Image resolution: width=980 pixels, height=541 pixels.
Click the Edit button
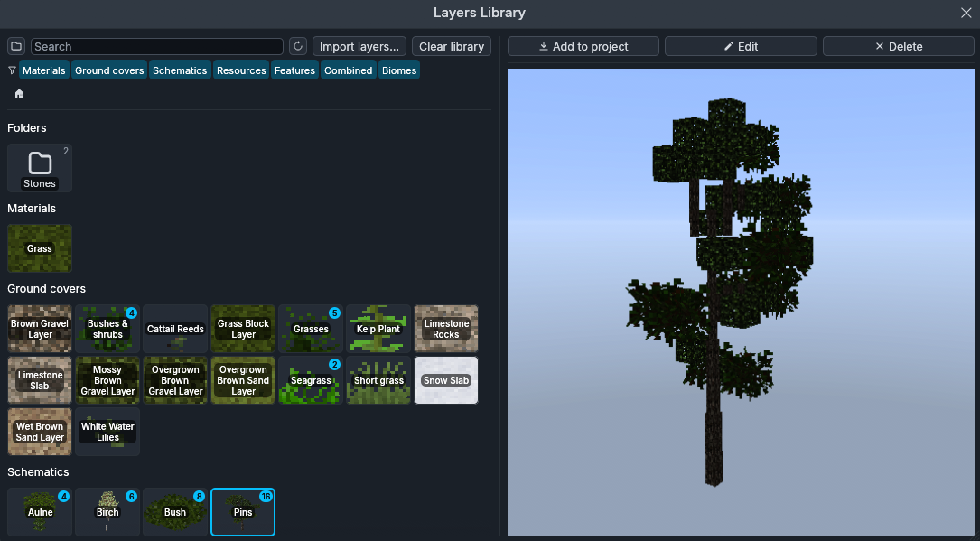point(741,46)
